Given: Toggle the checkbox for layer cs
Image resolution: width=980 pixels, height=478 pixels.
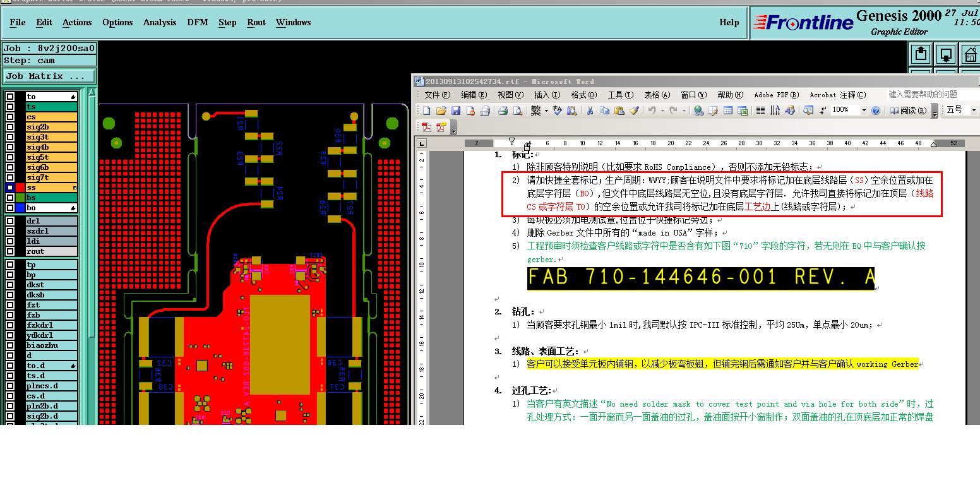Looking at the screenshot, I should pos(10,117).
